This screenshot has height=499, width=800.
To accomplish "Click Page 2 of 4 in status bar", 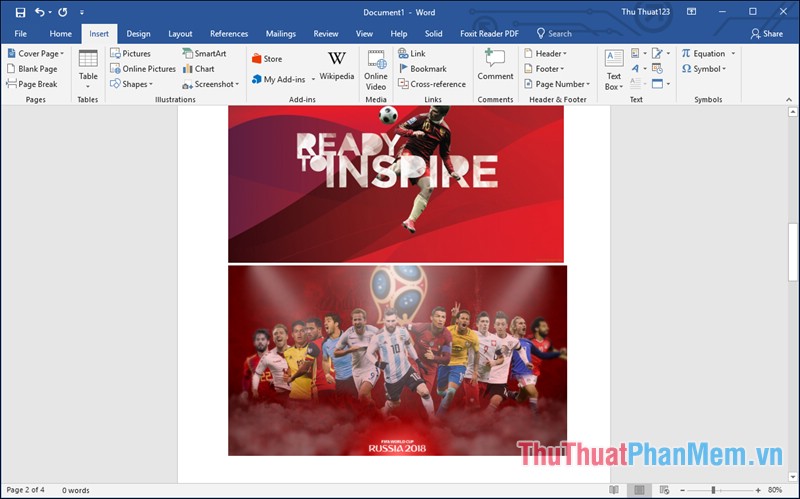I will (26, 490).
